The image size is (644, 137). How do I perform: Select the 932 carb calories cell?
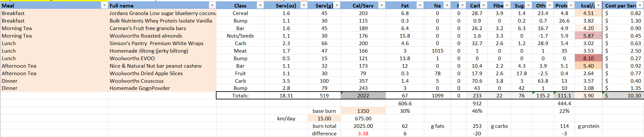tap(477, 103)
